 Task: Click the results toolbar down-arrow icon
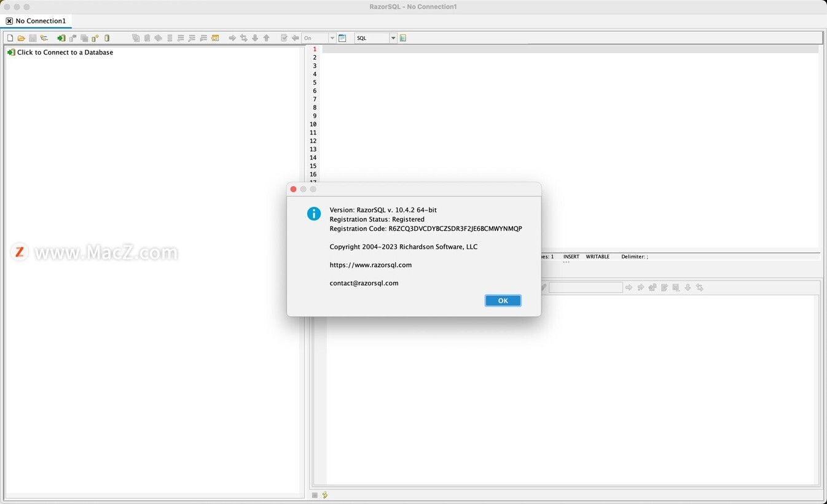click(688, 287)
